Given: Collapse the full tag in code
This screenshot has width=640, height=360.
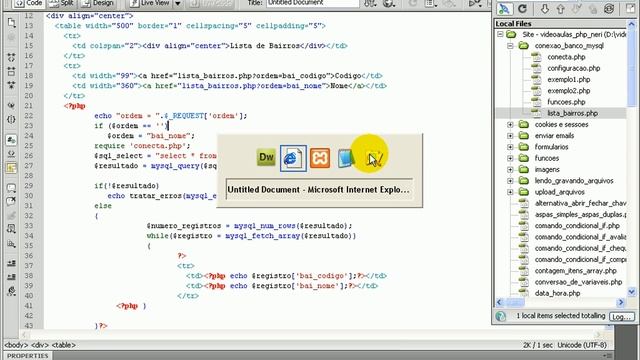Looking at the screenshot, I should tap(11, 58).
